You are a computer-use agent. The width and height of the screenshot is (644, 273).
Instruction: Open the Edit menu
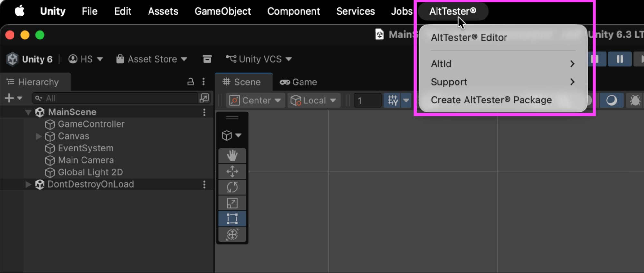coord(123,11)
